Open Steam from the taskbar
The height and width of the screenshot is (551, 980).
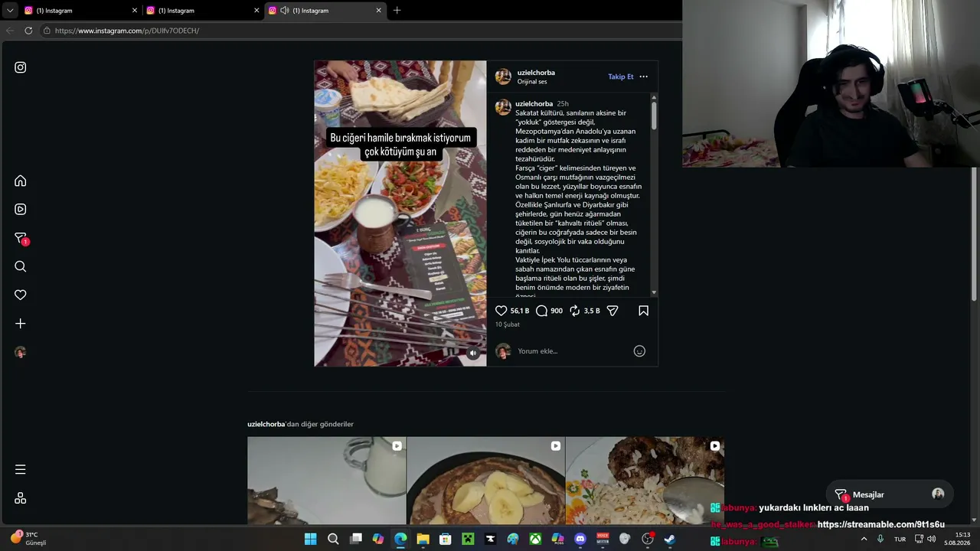tap(670, 539)
